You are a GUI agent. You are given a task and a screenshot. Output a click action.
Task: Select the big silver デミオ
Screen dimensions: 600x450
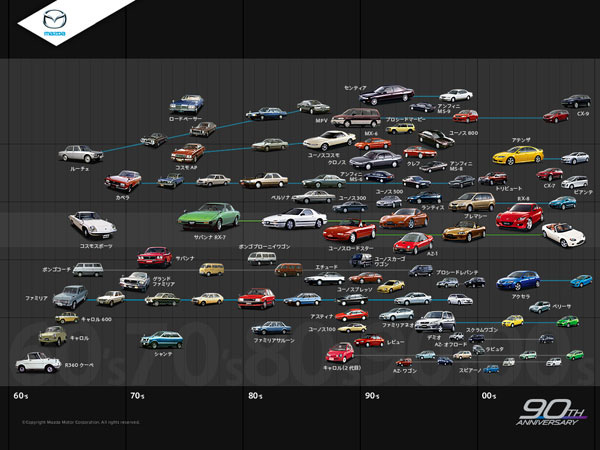tap(435, 321)
